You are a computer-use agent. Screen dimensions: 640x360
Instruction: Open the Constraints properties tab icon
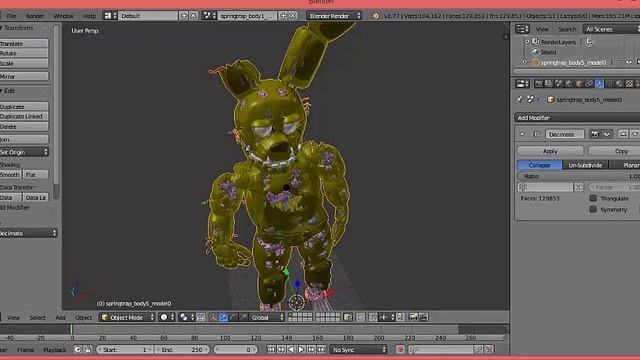click(x=589, y=84)
